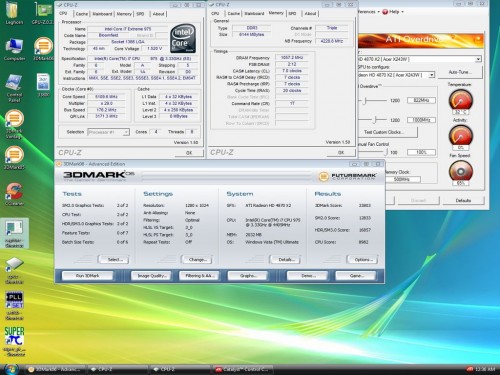This screenshot has height=375, width=500.
Task: Switch to the Mainboard tab in CPU-Z
Action: (x=102, y=14)
